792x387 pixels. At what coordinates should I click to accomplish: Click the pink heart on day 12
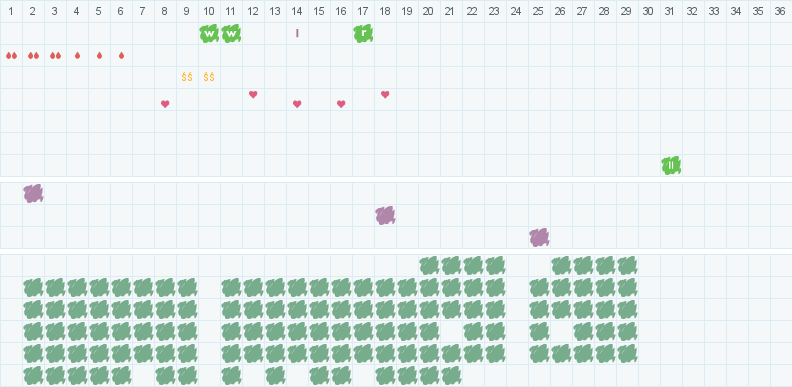(x=253, y=94)
